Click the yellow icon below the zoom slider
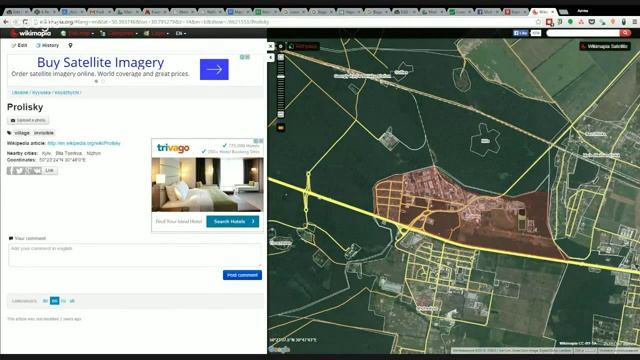This screenshot has height=360, width=640. tap(281, 128)
